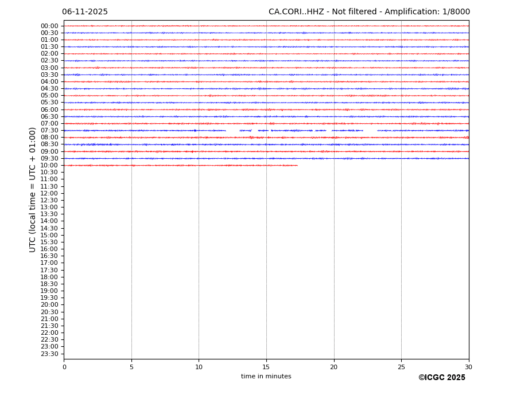The height and width of the screenshot is (399, 532).
Task: Select the 00:00 time row label
Action: point(49,26)
